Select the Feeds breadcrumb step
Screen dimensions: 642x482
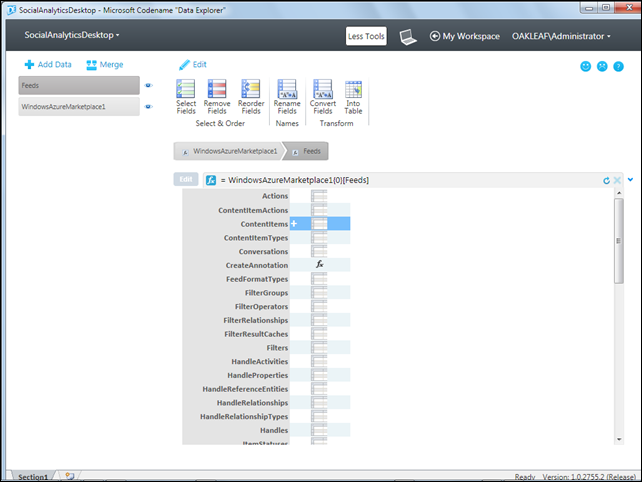307,151
